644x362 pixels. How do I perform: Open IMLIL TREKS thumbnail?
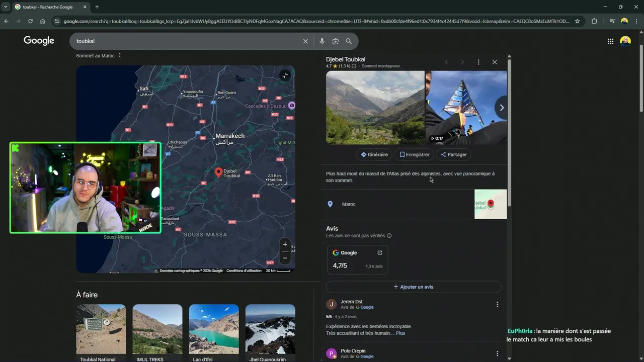coord(157,329)
